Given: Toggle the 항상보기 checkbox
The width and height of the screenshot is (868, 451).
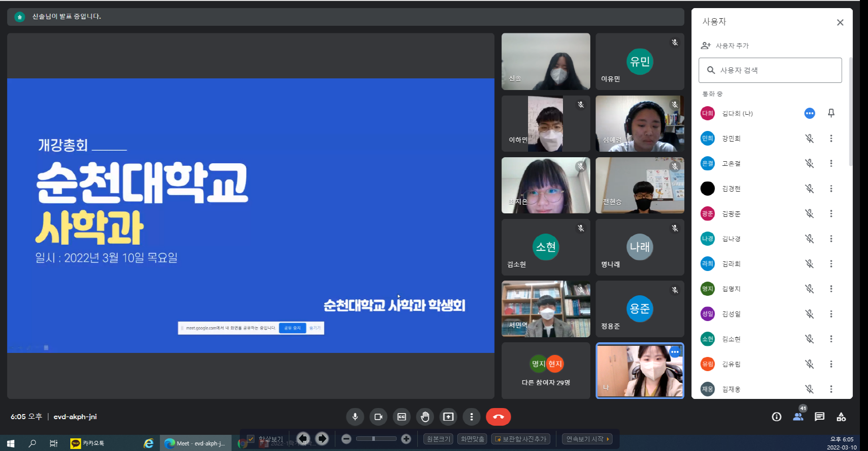Looking at the screenshot, I should 250,439.
